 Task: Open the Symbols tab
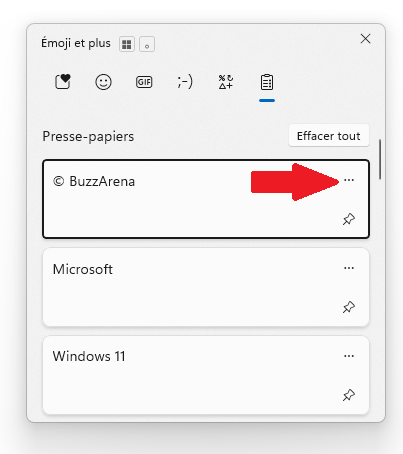[226, 82]
